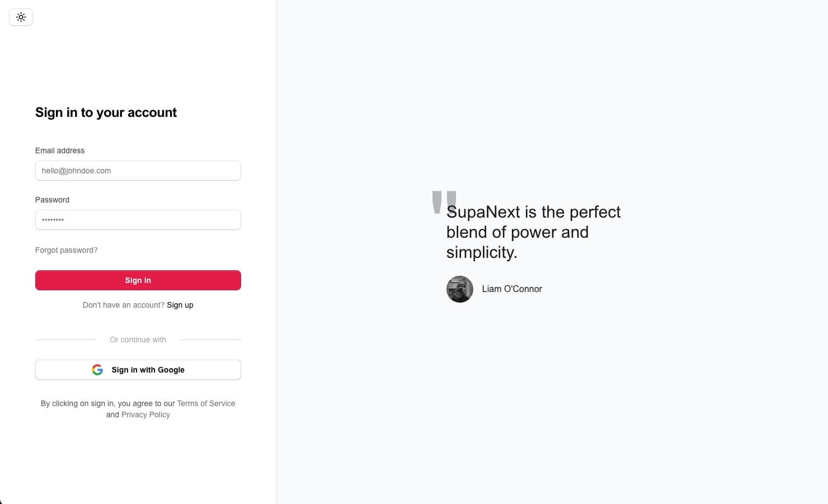
Task: Click the Liam O'Connor name text
Action: tap(512, 289)
